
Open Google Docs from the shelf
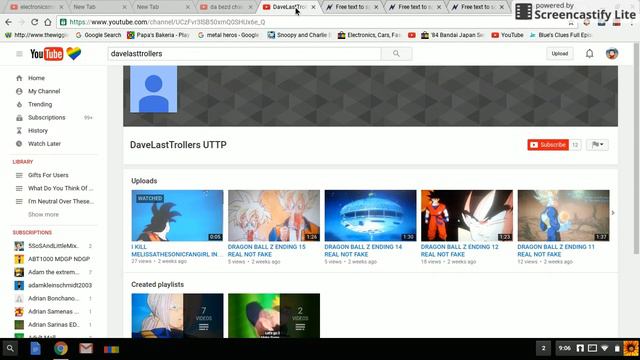36,349
